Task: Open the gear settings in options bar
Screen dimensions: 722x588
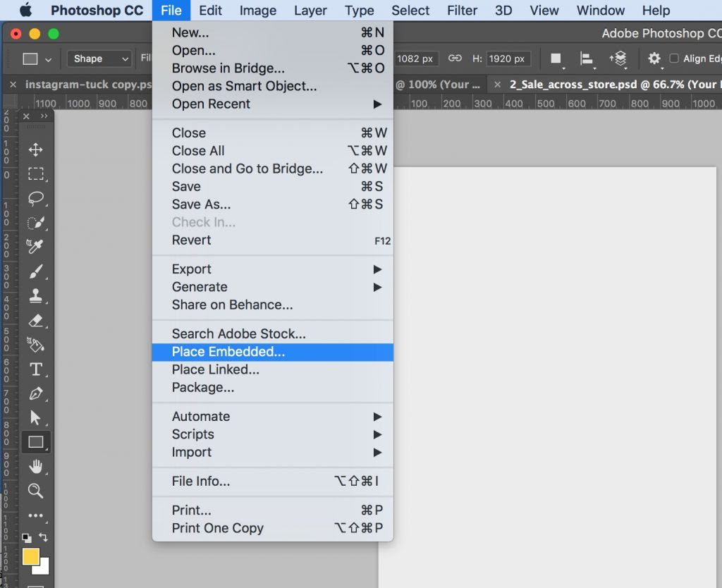Action: pos(654,59)
